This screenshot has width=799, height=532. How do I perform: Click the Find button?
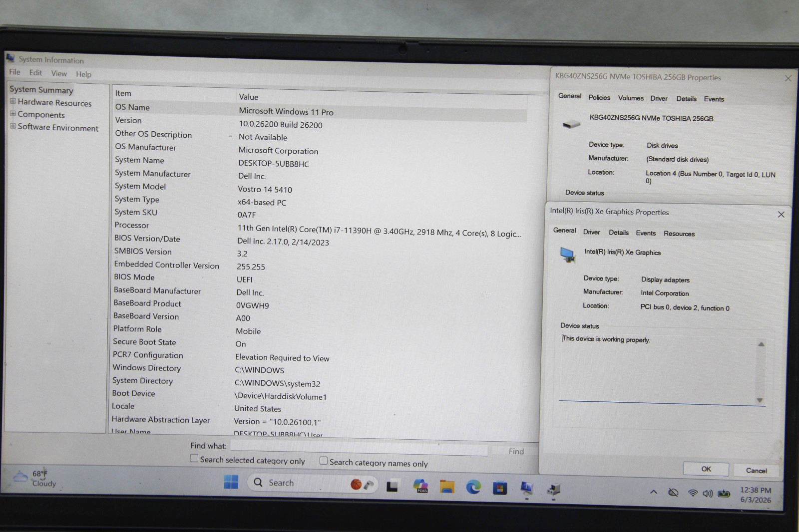516,451
